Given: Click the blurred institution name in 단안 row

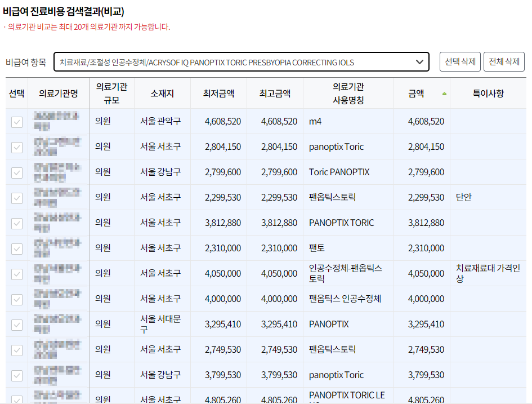Looking at the screenshot, I should [57, 197].
